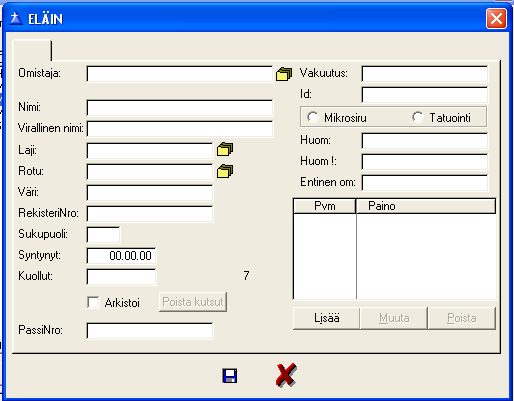Screen dimensions: 514x401
Task: Select the blank tab at the top
Action: tap(32, 50)
